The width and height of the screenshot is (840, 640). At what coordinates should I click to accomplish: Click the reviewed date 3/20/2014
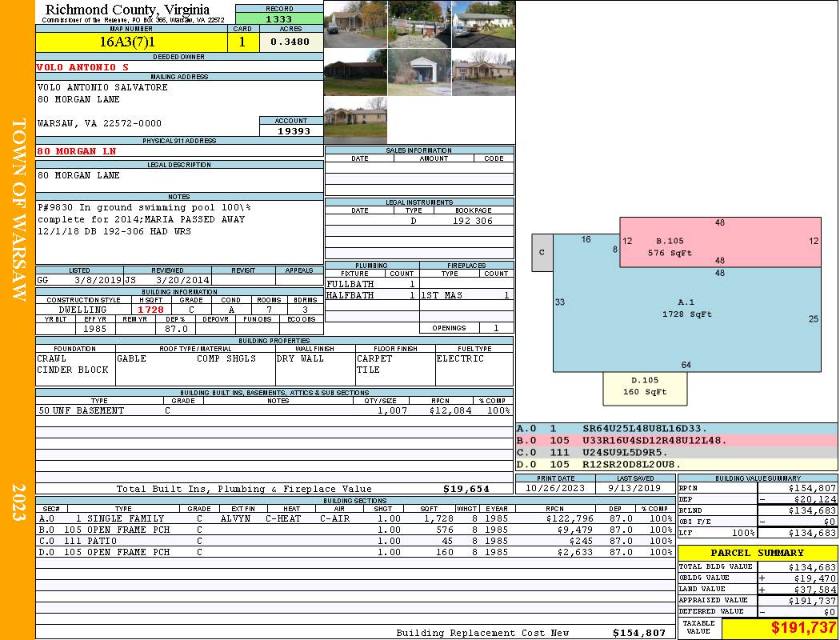pyautogui.click(x=182, y=280)
